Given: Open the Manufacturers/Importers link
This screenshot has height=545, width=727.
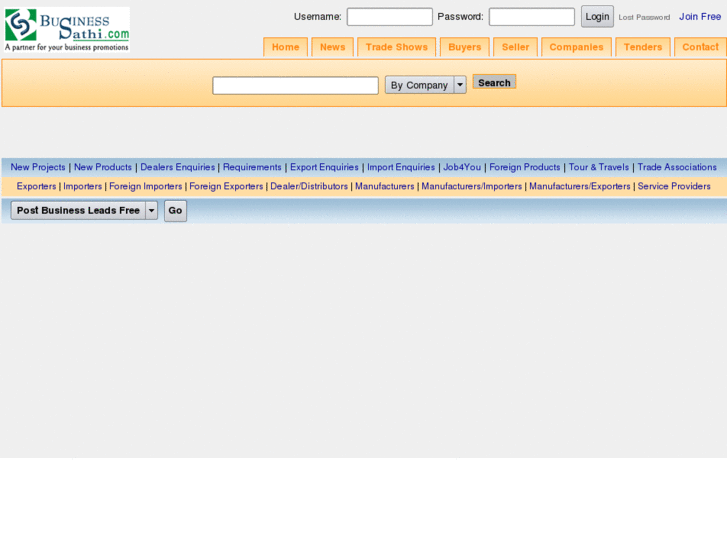Looking at the screenshot, I should pos(472,186).
